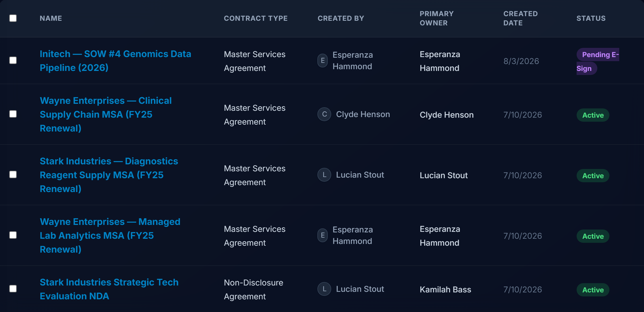Click the 8/3/2026 created date
This screenshot has height=312, width=644.
521,61
